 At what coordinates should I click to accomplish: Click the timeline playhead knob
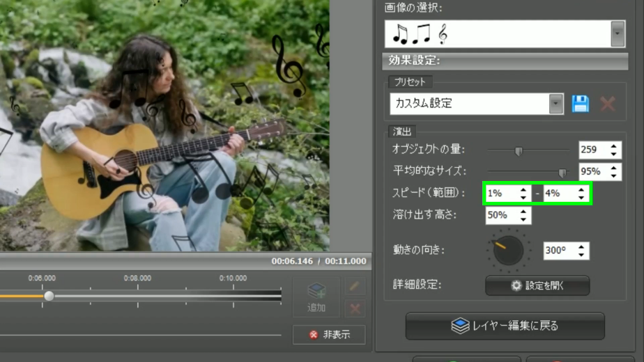click(x=49, y=296)
